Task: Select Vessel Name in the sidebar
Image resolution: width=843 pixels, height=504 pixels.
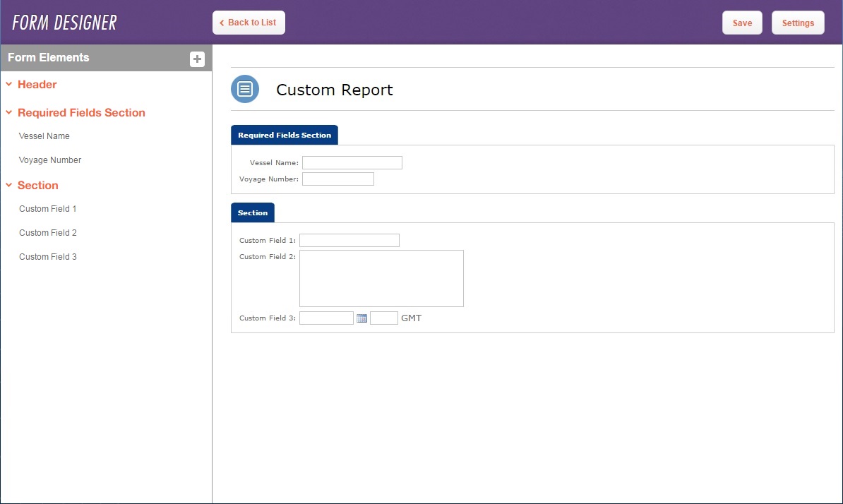Action: point(44,136)
